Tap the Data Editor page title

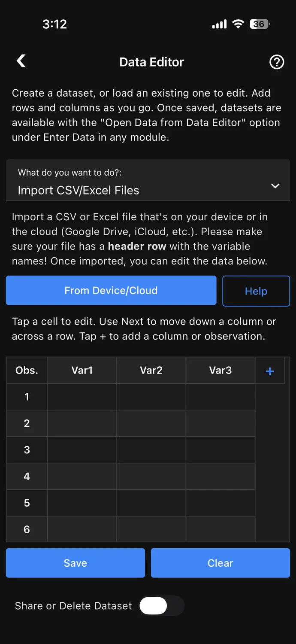pyautogui.click(x=152, y=62)
